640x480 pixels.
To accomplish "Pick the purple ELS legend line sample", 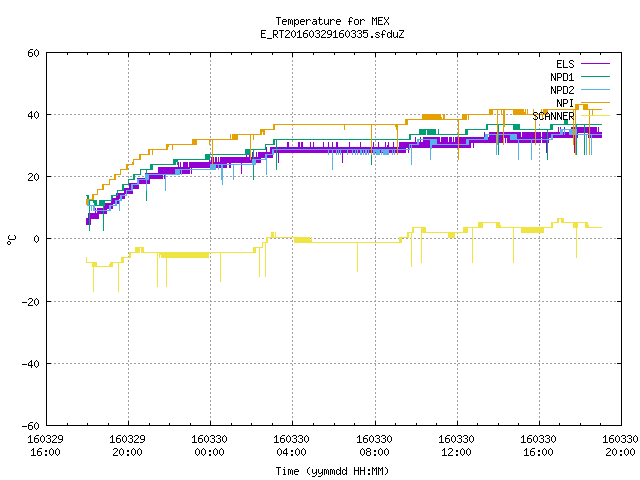I will click(x=596, y=64).
